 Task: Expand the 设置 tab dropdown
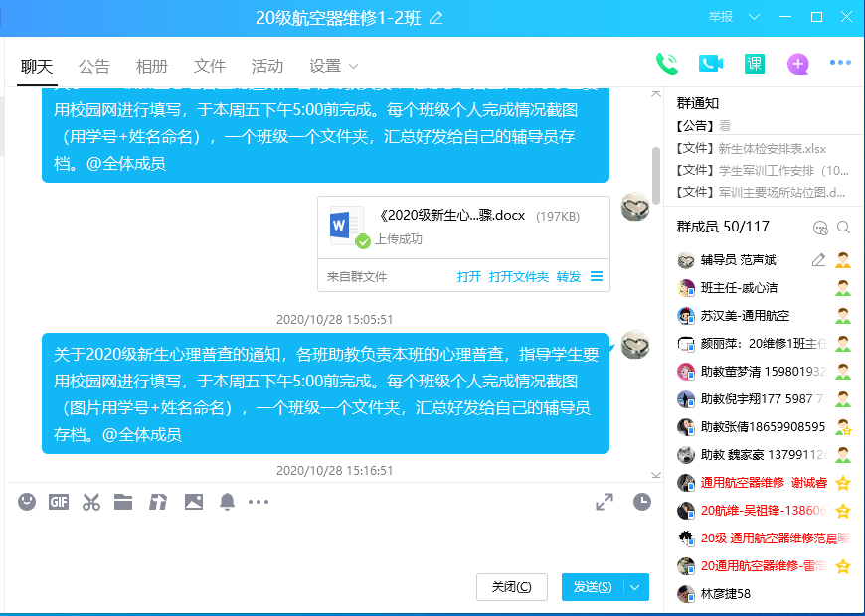pyautogui.click(x=353, y=67)
